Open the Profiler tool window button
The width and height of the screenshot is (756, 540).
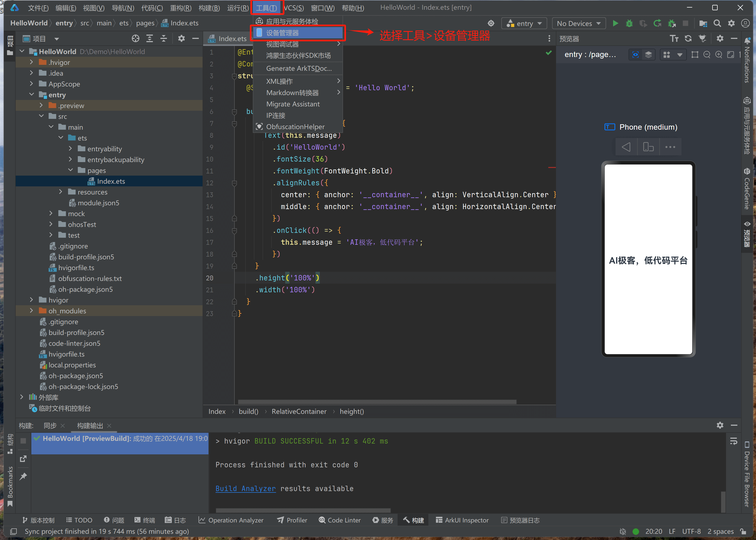pyautogui.click(x=292, y=520)
